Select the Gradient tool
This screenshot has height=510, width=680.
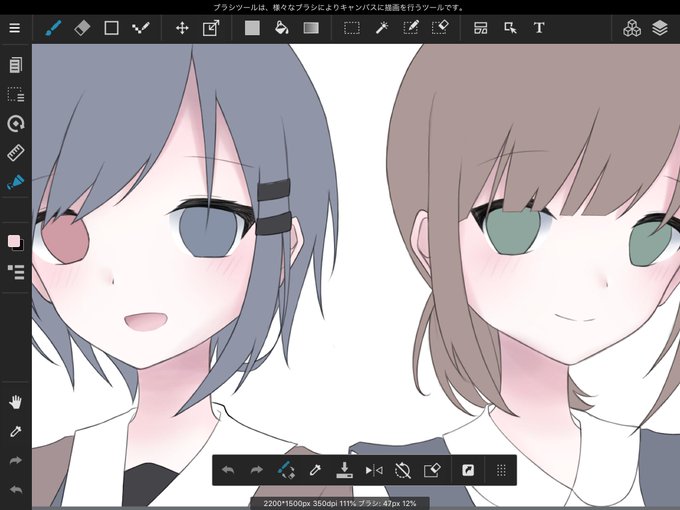(311, 28)
